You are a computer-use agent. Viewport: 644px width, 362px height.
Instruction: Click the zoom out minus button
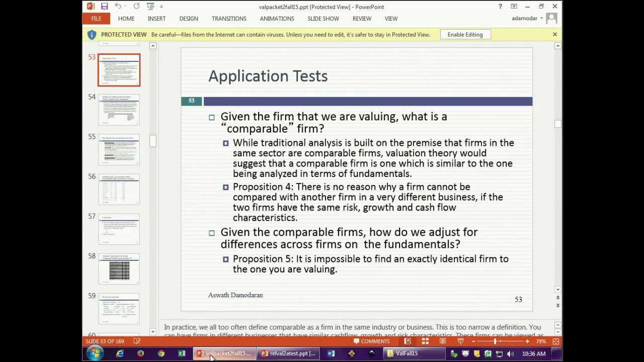coord(473,341)
